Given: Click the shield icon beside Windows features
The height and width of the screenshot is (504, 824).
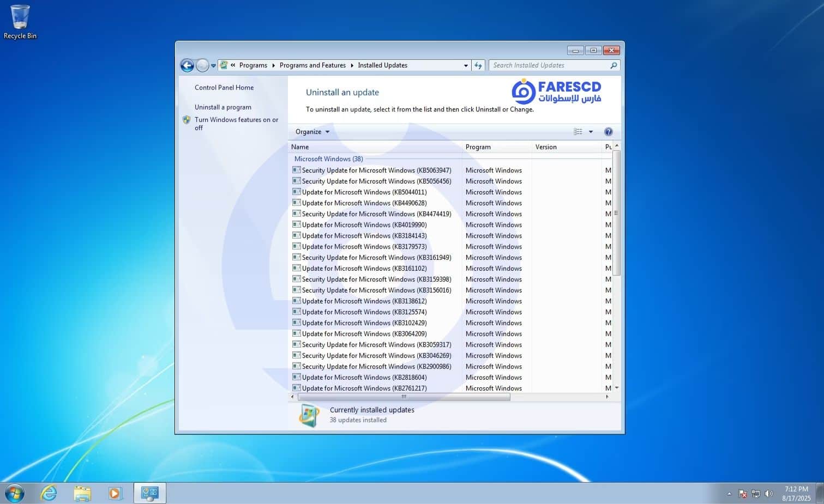Looking at the screenshot, I should coord(187,120).
